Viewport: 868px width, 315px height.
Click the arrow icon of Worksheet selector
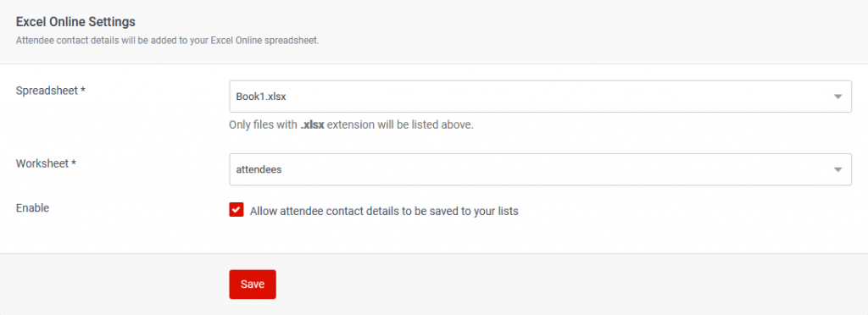pyautogui.click(x=838, y=169)
